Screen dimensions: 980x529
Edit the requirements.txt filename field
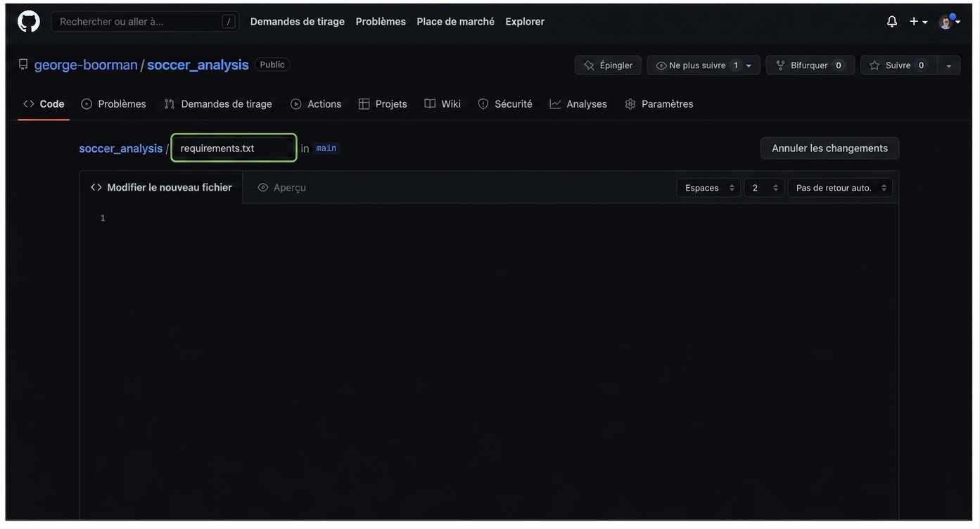tap(234, 148)
